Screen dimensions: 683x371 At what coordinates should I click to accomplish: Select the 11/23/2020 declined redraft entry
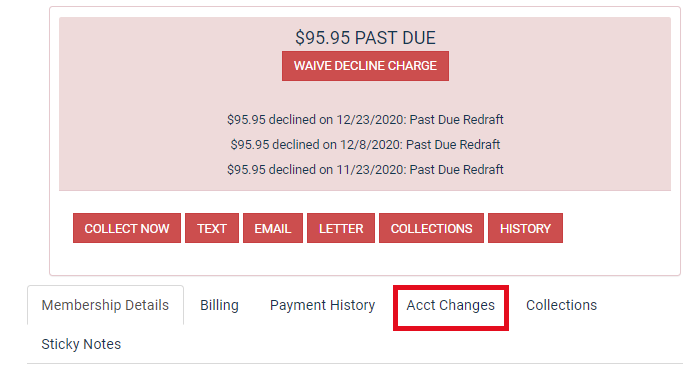click(x=365, y=169)
